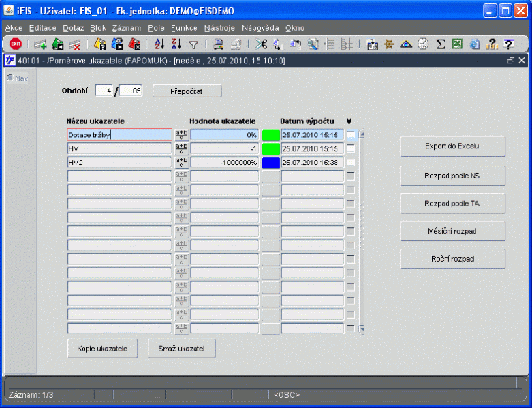Insert a new record with green plus icon
Screen dimensions: 532x408
pyautogui.click(x=40, y=44)
